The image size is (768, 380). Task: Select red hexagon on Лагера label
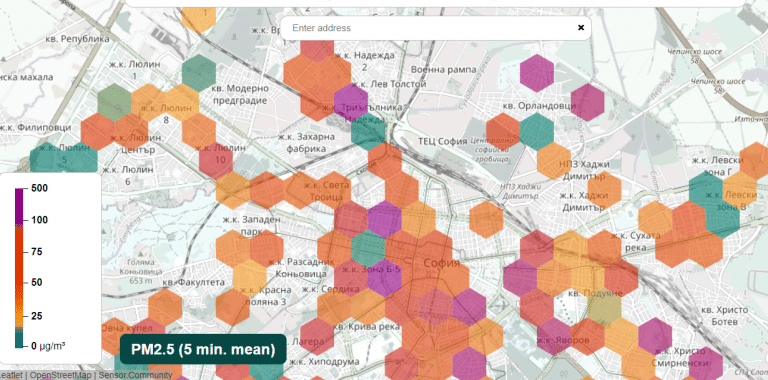coord(317,337)
